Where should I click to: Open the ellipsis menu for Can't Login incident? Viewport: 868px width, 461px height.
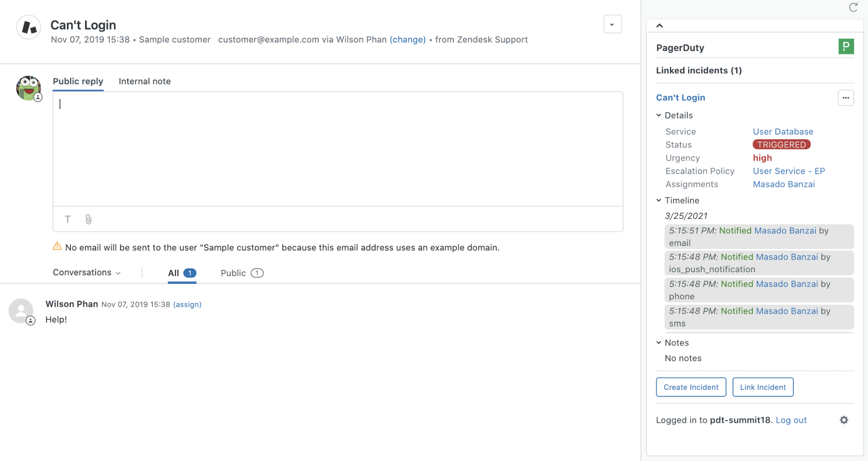click(845, 98)
